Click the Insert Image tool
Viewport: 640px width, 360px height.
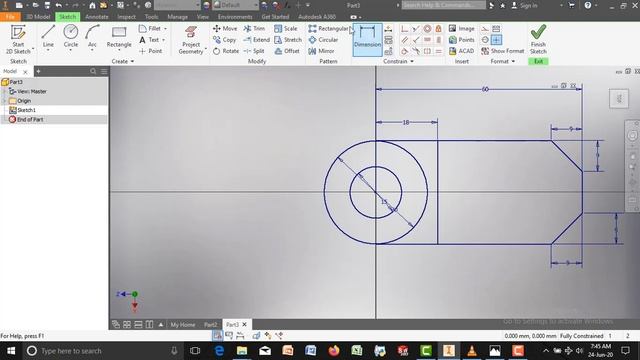tap(461, 29)
